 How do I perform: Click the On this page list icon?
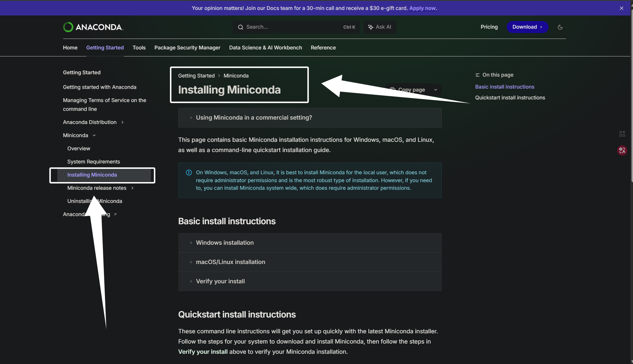click(477, 75)
